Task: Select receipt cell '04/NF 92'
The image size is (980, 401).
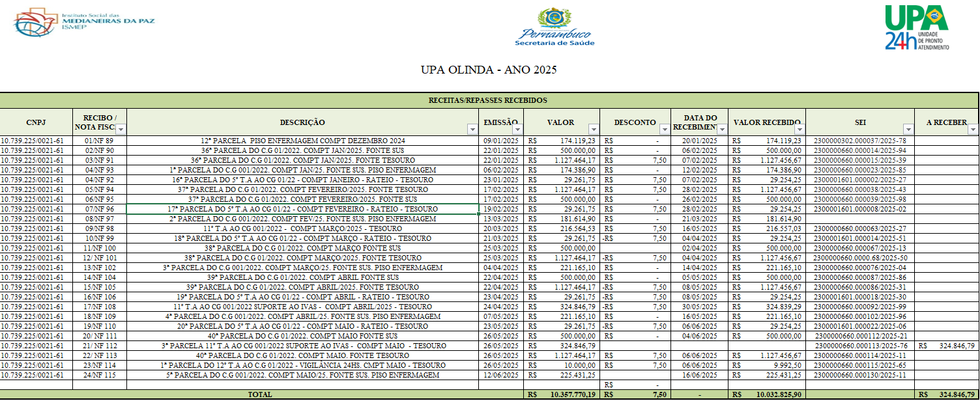Action: (x=99, y=180)
